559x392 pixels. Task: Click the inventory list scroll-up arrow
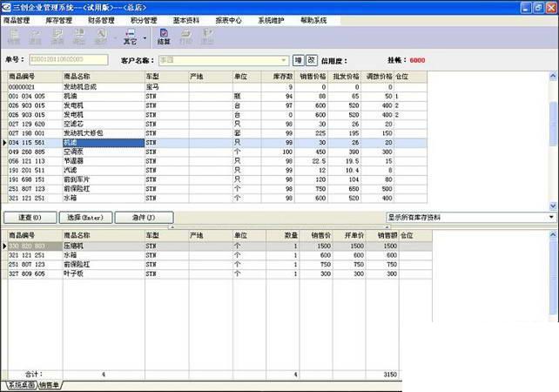coord(553,76)
